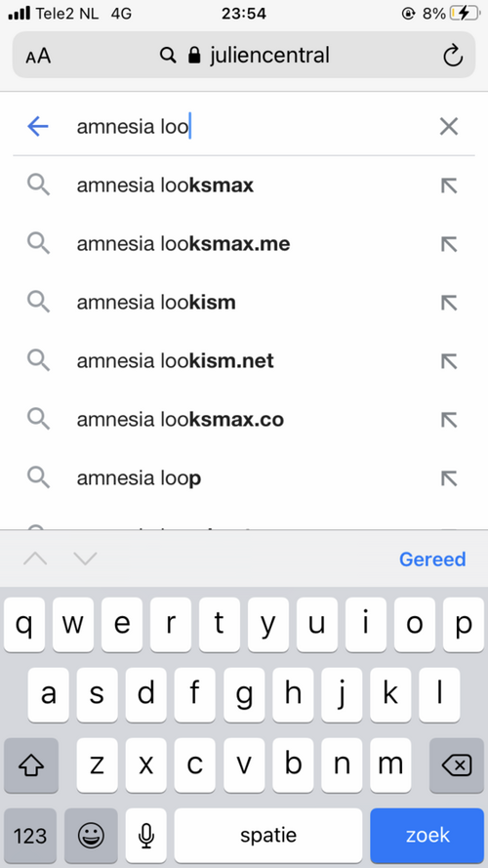
Task: Tap the blue zoek search key
Action: tap(427, 836)
